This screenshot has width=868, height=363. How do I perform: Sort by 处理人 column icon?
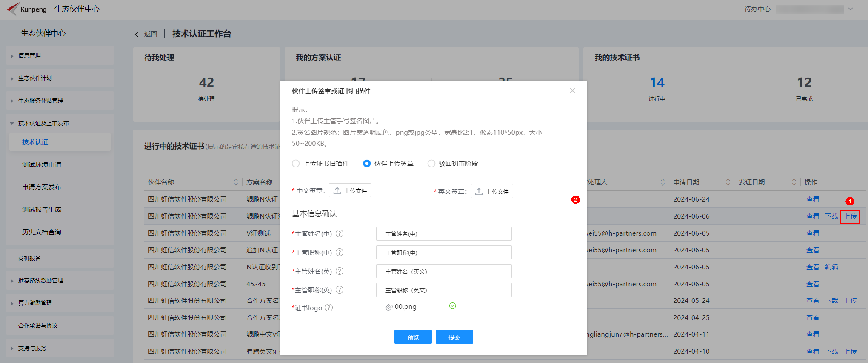[x=662, y=182]
